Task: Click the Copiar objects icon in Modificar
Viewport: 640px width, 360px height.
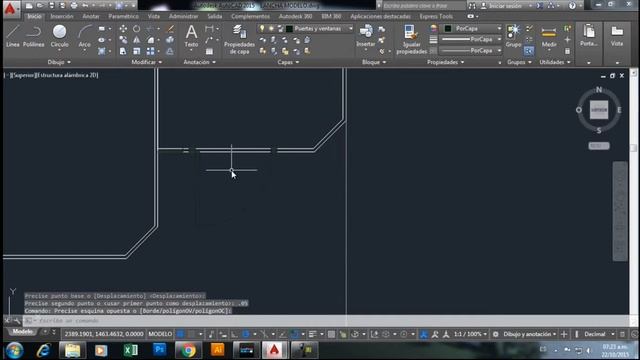Action: tap(123, 40)
